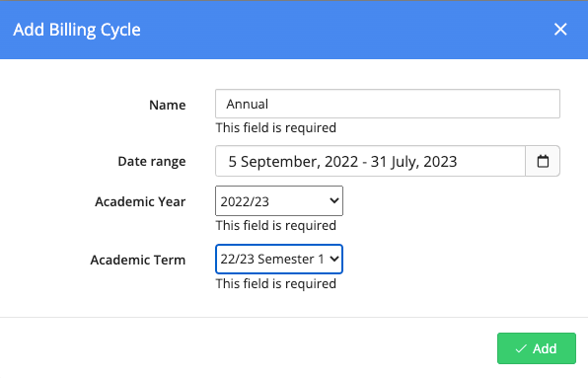Close the Add Billing Cycle dialog
The image size is (588, 378).
point(560,30)
